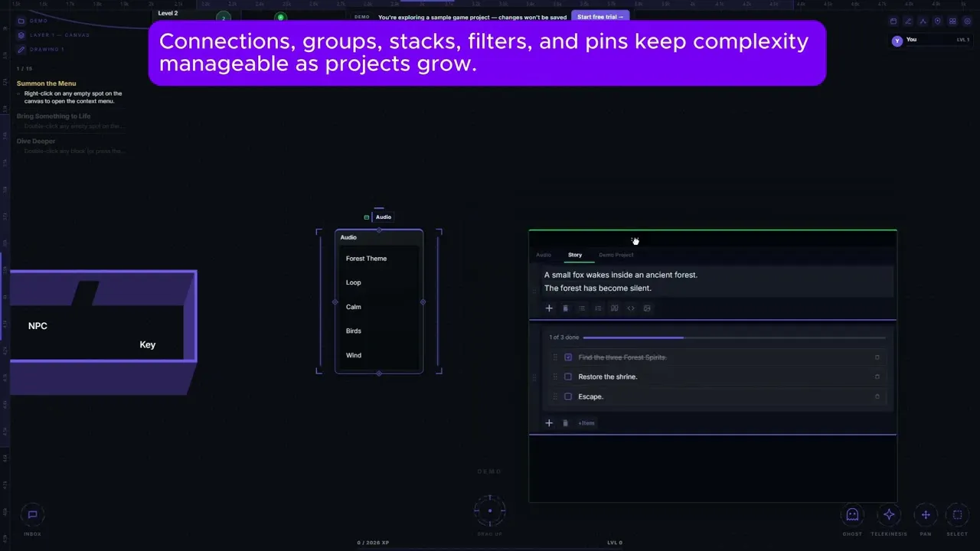This screenshot has height=551, width=980.
Task: Delete the 'Restore the shrine' item
Action: click(877, 377)
